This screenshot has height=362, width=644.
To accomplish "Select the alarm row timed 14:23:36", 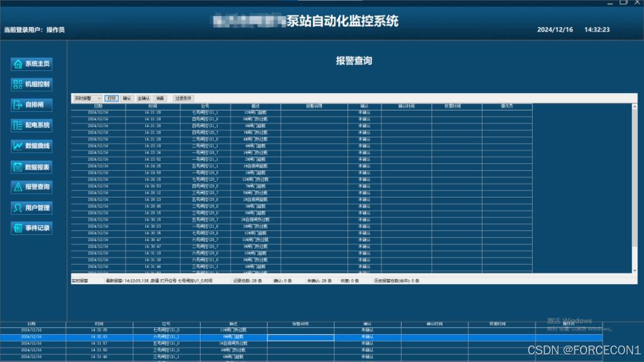I will tap(302, 153).
